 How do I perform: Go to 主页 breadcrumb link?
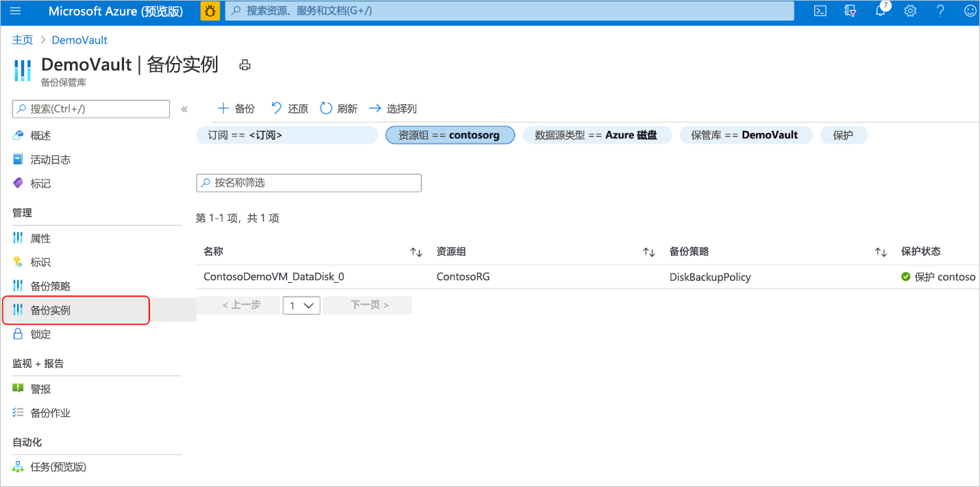[23, 40]
